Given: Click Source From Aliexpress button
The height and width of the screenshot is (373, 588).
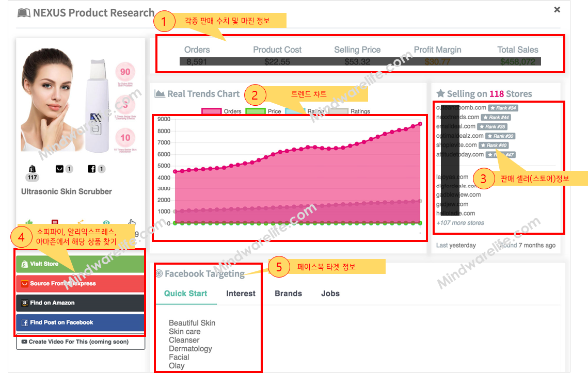Looking at the screenshot, I should pos(80,283).
